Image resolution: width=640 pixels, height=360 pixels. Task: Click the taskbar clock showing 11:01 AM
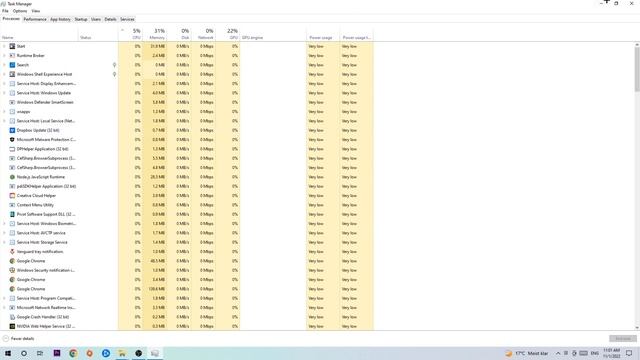click(612, 353)
